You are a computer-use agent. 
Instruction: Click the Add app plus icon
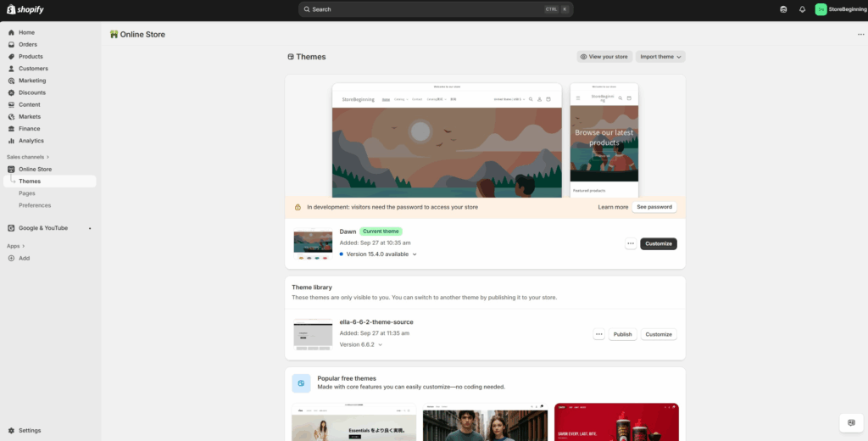[12, 258]
